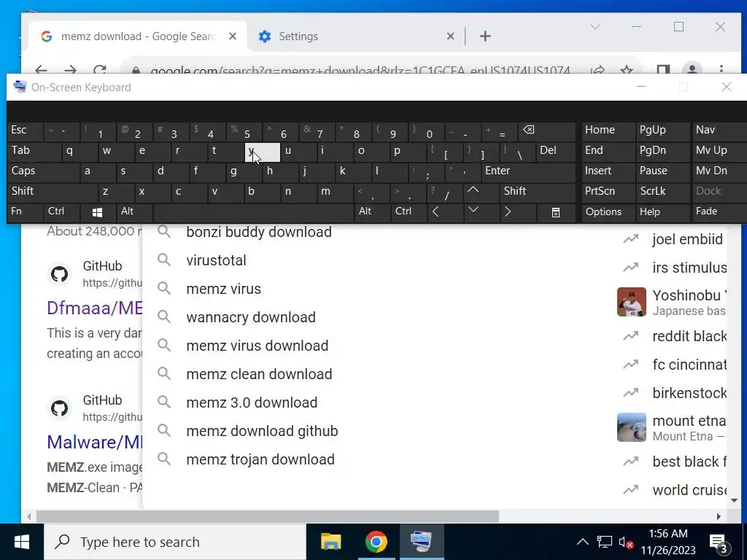Toggle the Caps key on keyboard
The image size is (747, 560).
pyautogui.click(x=43, y=171)
